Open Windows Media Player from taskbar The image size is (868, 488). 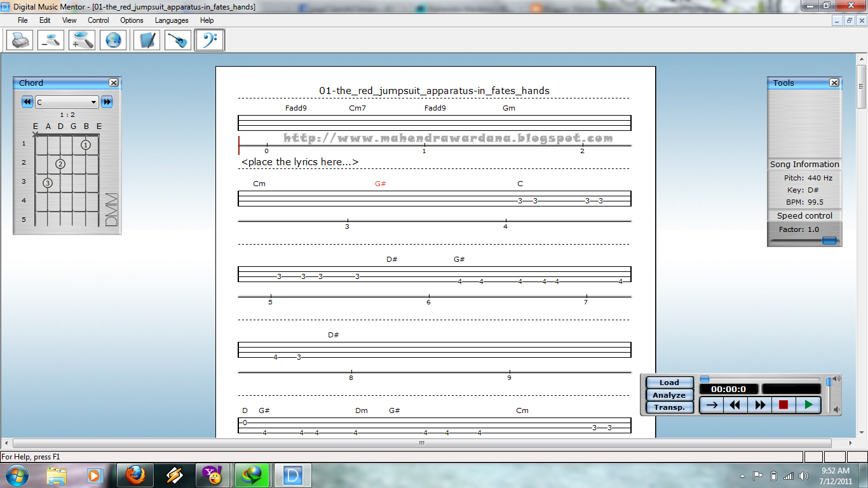click(95, 475)
